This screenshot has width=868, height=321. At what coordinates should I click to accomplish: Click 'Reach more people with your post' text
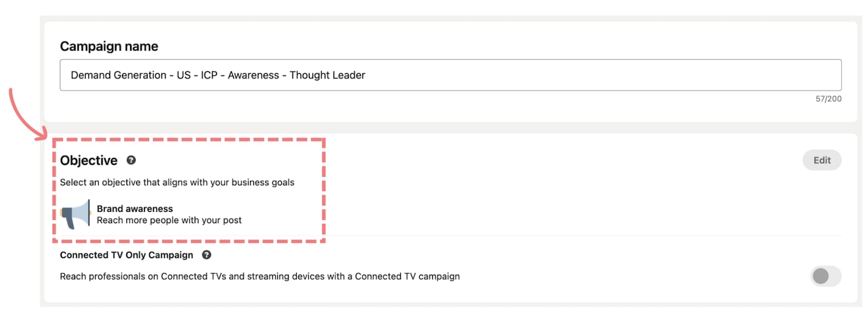click(x=169, y=220)
